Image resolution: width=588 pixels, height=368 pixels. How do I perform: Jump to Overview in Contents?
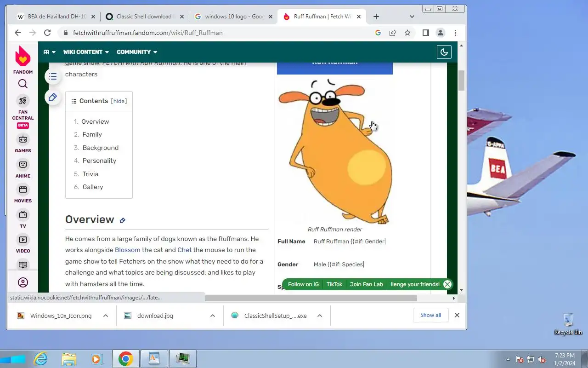coord(95,121)
